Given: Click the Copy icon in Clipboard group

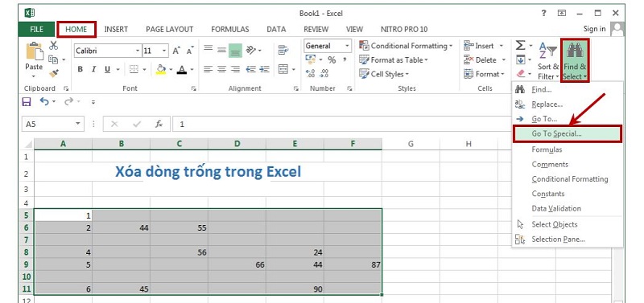Looking at the screenshot, I should coord(53,59).
